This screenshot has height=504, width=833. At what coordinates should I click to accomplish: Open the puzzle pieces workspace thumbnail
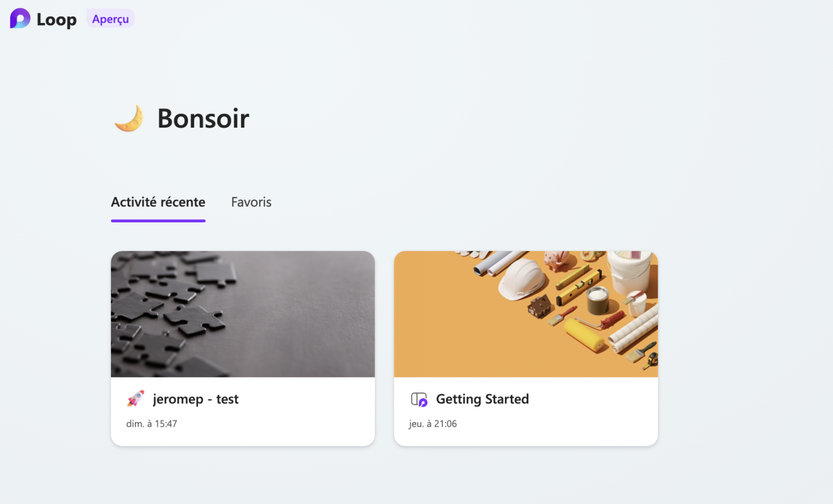243,314
